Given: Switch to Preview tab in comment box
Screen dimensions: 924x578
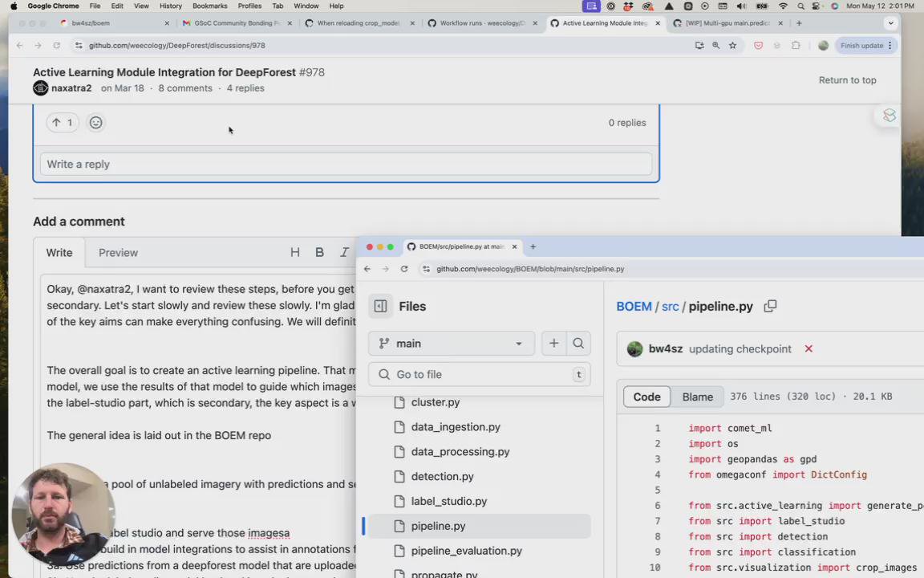Looking at the screenshot, I should tap(118, 252).
